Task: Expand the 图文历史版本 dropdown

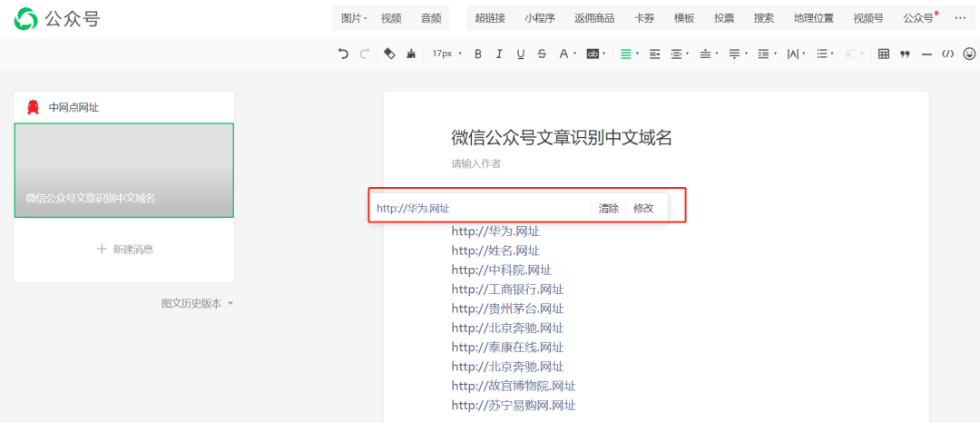Action: coord(198,304)
